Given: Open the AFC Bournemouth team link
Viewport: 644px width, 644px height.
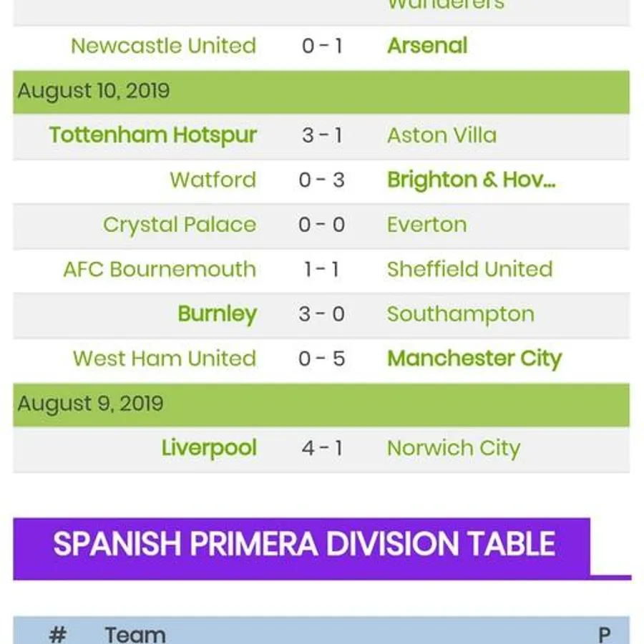Looking at the screenshot, I should pos(159,269).
